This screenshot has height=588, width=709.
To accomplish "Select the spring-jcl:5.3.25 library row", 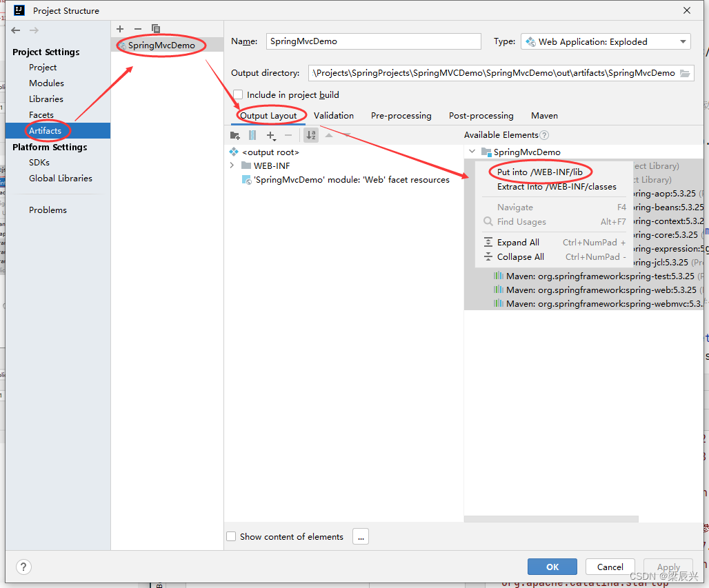I will [668, 263].
